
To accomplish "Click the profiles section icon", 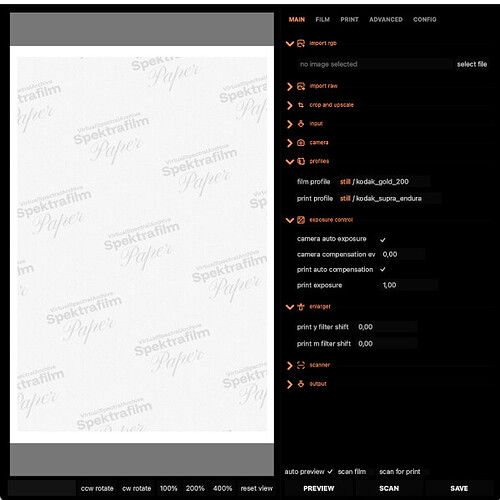I will pos(301,161).
